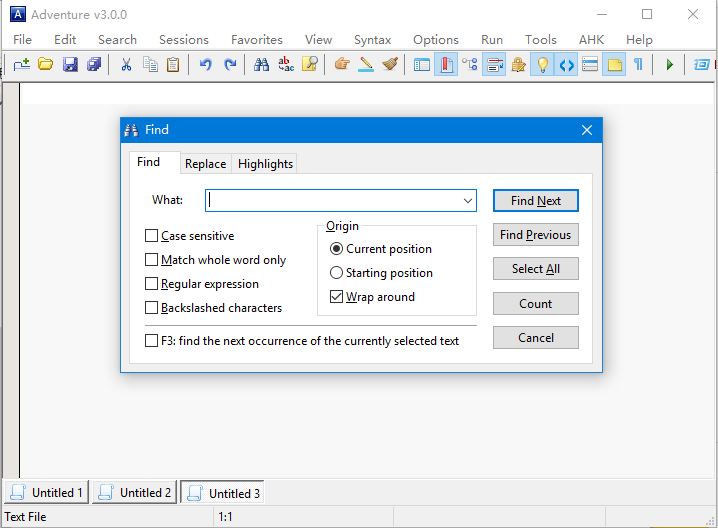Redo using the toolbar arrow icon
This screenshot has width=718, height=528.
coord(230,65)
